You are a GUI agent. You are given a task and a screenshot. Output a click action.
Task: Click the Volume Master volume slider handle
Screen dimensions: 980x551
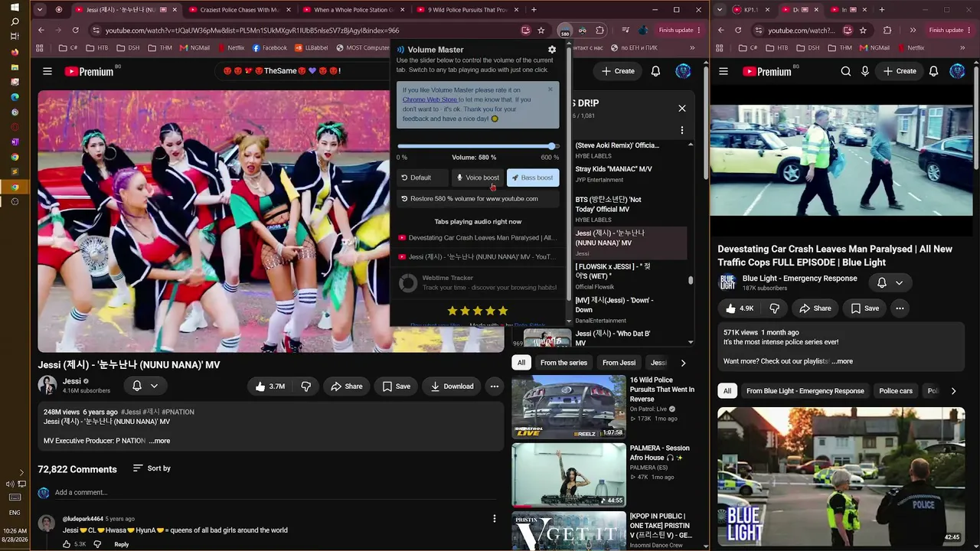[x=551, y=146]
